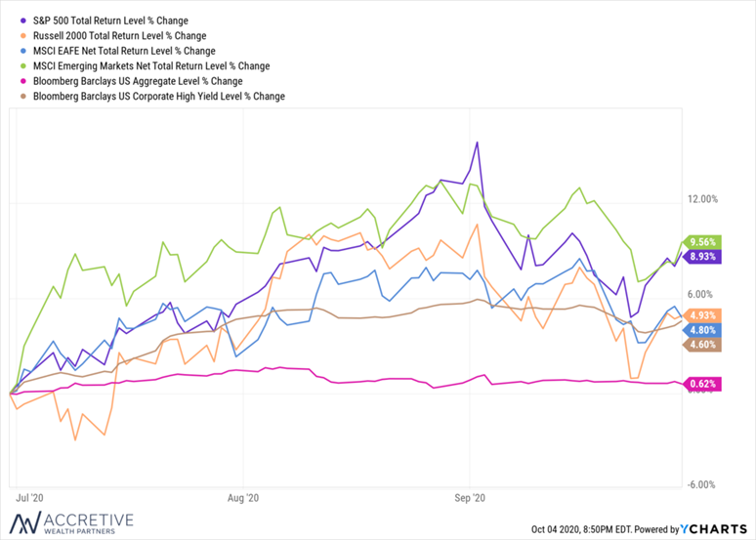The image size is (756, 540).
Task: Click the brown Corporate High Yield legend dot
Action: click(23, 98)
